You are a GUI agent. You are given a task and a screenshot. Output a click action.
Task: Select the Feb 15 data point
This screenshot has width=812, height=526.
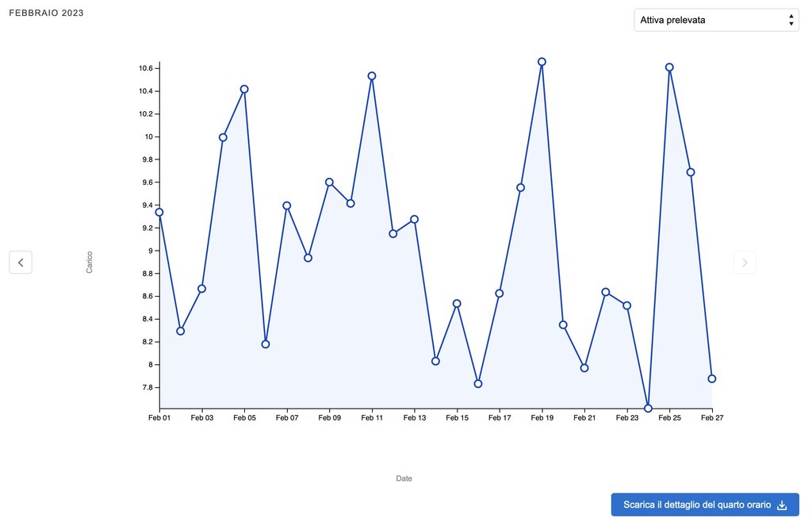click(457, 303)
